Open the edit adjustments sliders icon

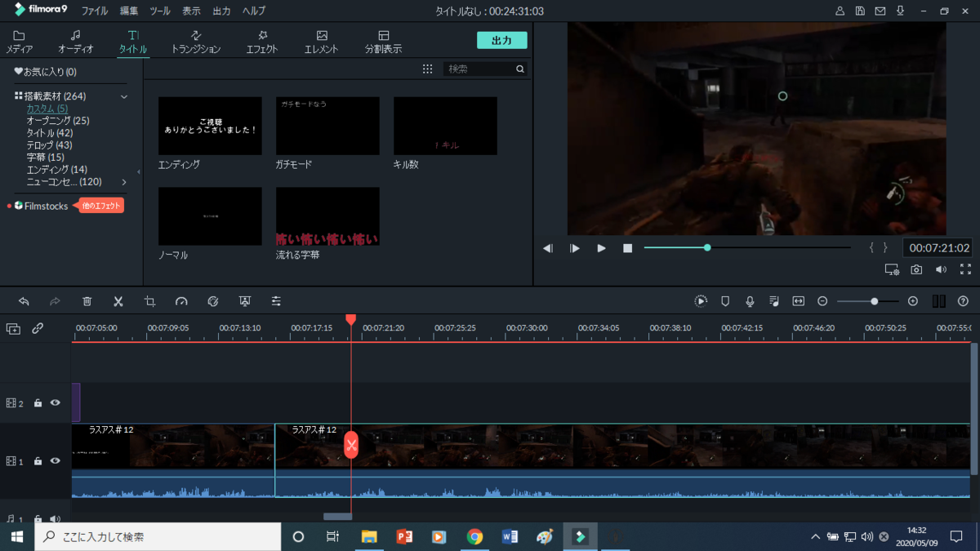pos(276,301)
